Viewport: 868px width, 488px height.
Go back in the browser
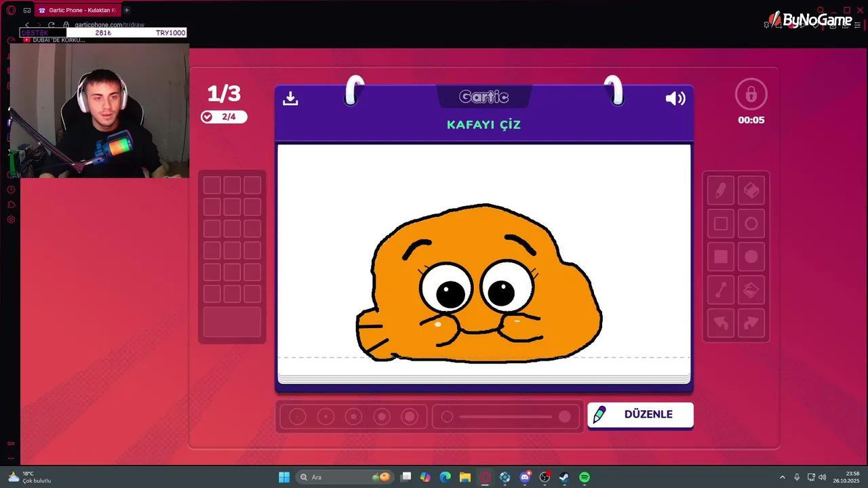tap(27, 25)
